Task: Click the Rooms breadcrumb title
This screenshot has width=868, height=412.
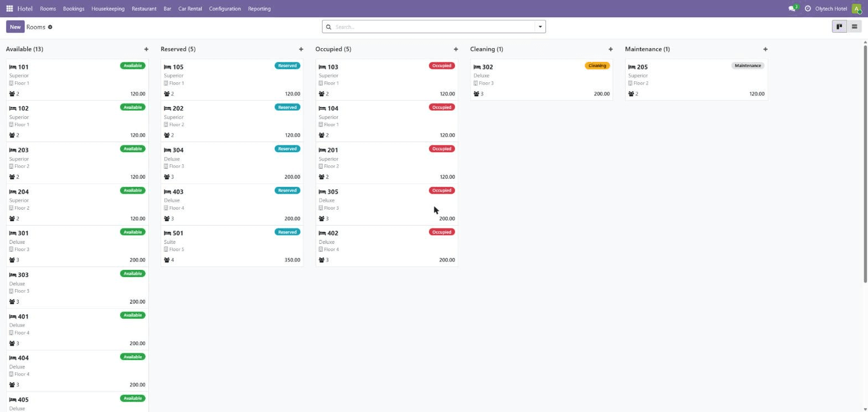Action: click(35, 27)
